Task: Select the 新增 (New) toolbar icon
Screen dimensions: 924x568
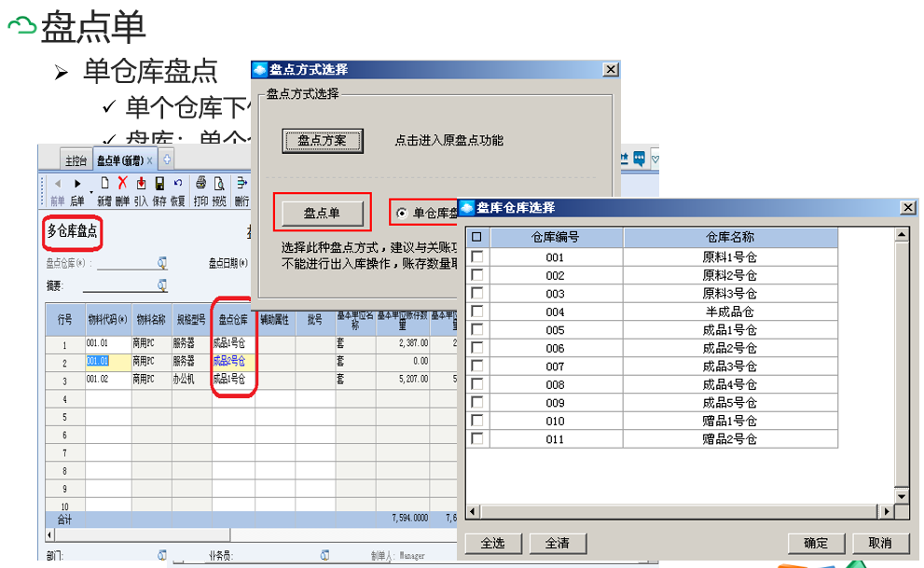Action: [103, 183]
